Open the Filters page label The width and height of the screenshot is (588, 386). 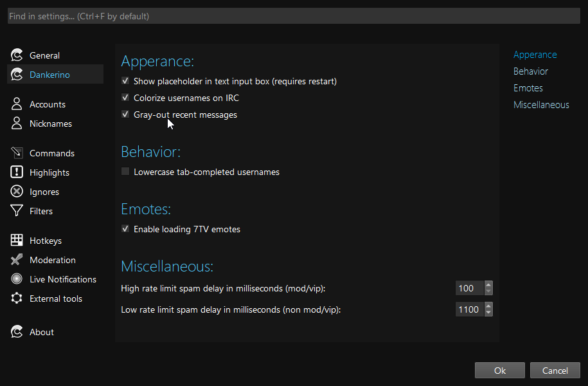coord(41,211)
